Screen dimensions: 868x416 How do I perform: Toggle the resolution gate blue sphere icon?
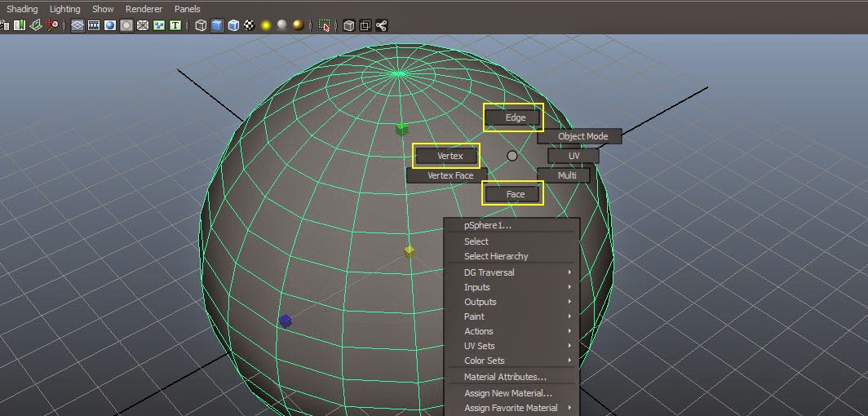click(x=109, y=25)
